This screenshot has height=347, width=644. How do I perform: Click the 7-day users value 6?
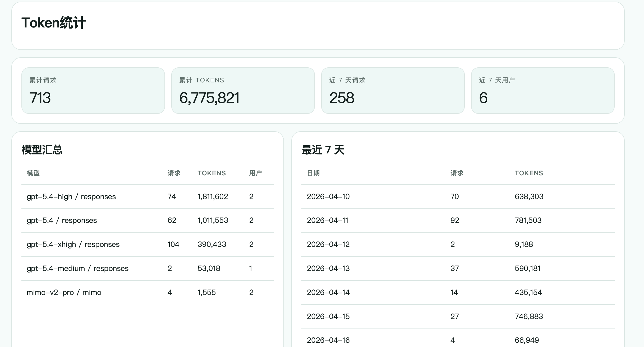(483, 98)
